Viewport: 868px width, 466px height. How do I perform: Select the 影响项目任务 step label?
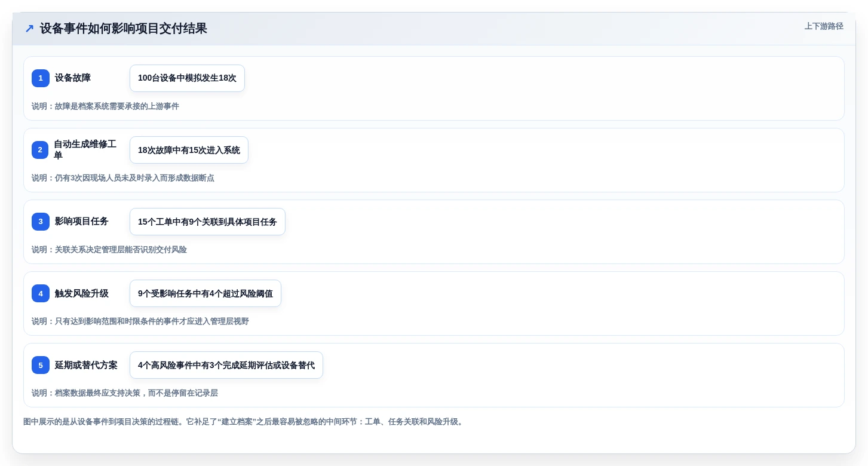[82, 222]
